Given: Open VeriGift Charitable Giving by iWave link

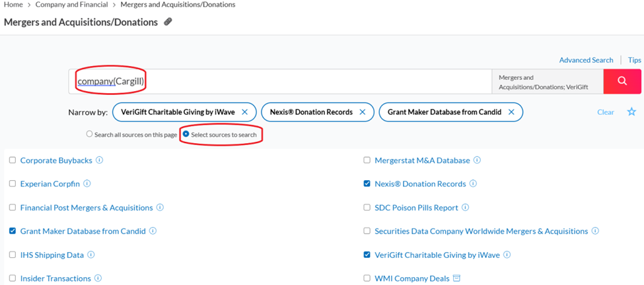Looking at the screenshot, I should click(x=437, y=255).
